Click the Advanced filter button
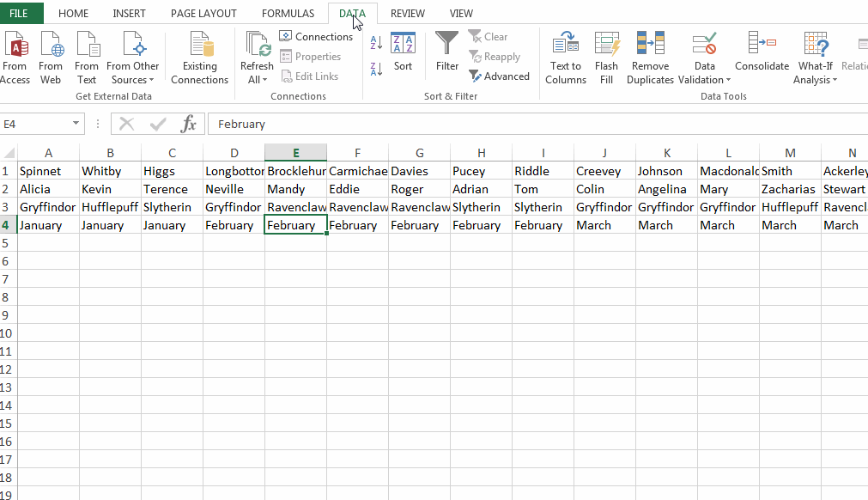868x500 pixels. point(499,76)
